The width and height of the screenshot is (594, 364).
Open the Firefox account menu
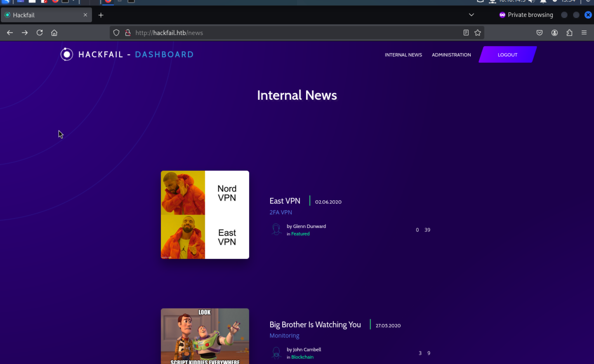click(x=554, y=33)
